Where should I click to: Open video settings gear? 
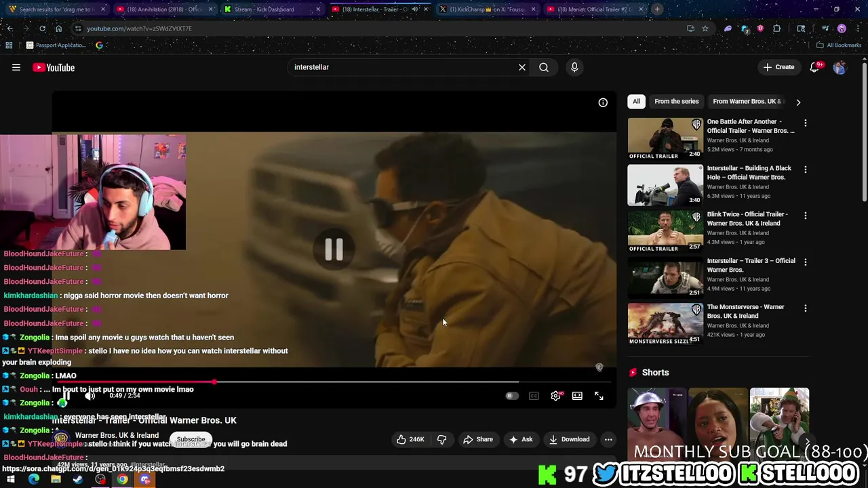[x=555, y=396]
